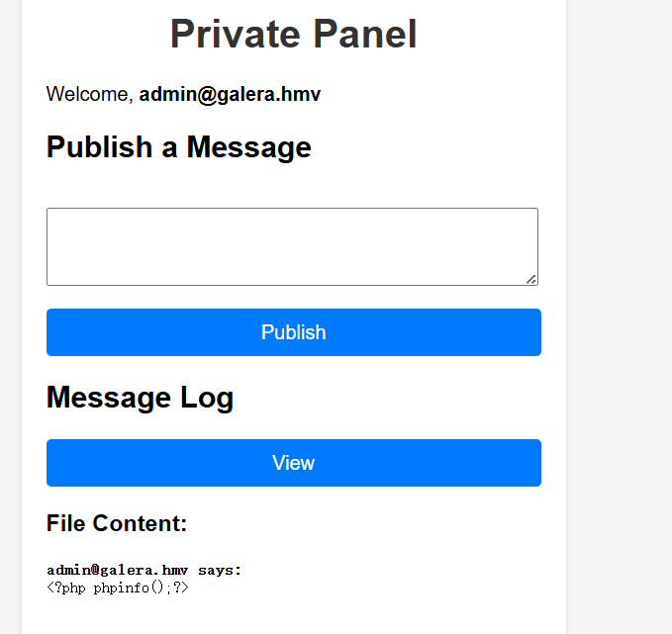Image resolution: width=672 pixels, height=634 pixels.
Task: Click the blank white area below the file content
Action: (x=294, y=617)
